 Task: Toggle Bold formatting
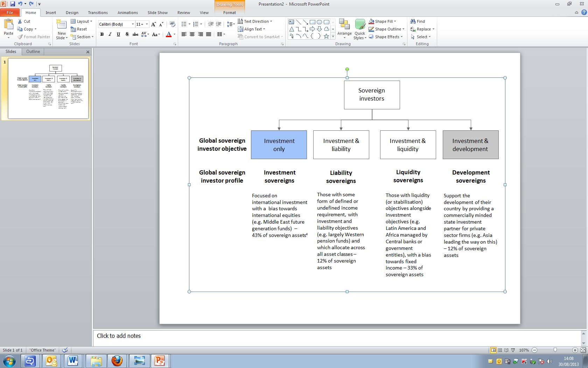click(x=102, y=34)
